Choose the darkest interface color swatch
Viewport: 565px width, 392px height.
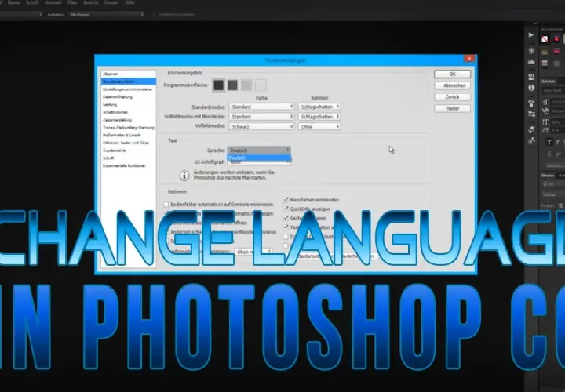coord(219,85)
